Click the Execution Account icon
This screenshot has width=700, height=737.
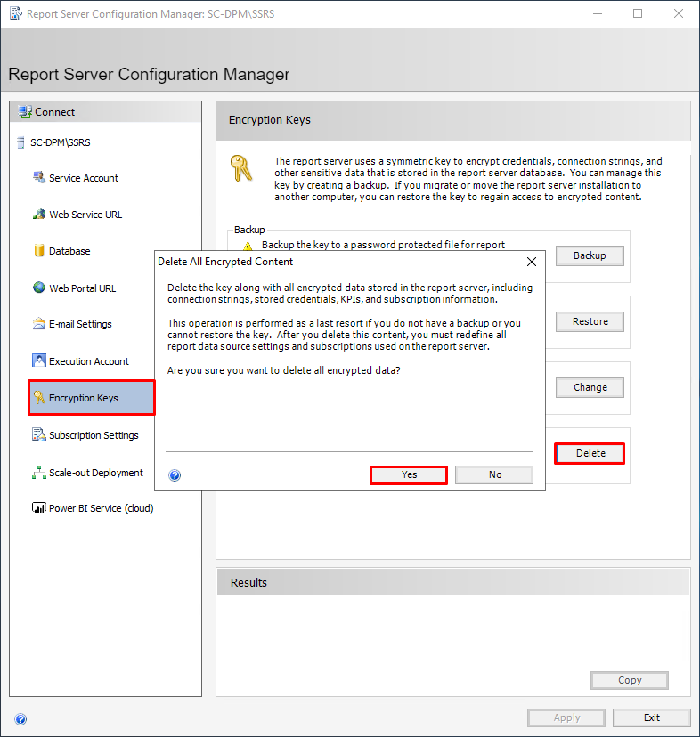38,360
